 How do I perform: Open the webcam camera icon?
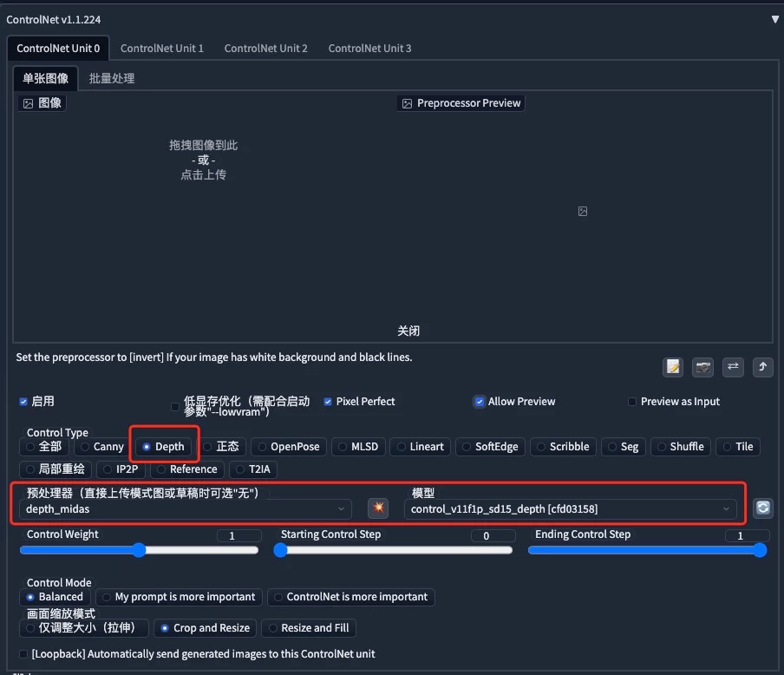click(x=702, y=367)
